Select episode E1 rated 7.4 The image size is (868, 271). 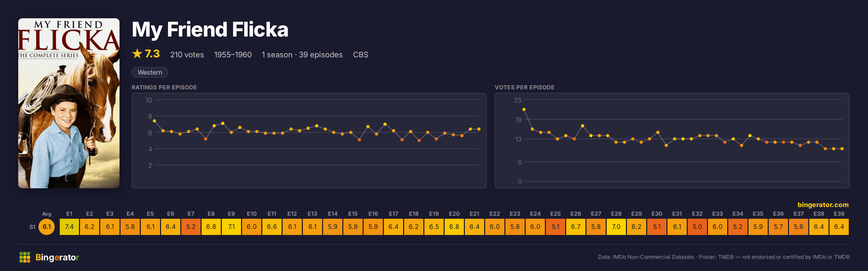point(69,226)
